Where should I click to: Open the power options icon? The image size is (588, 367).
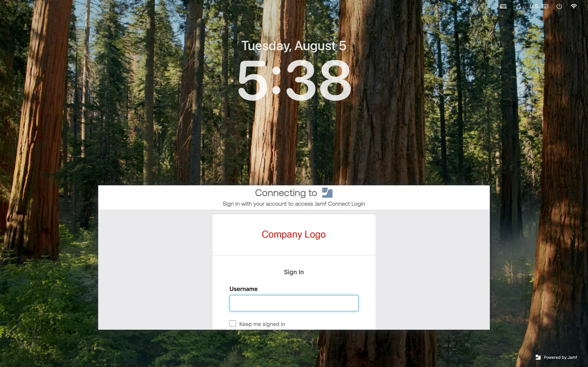pos(559,6)
